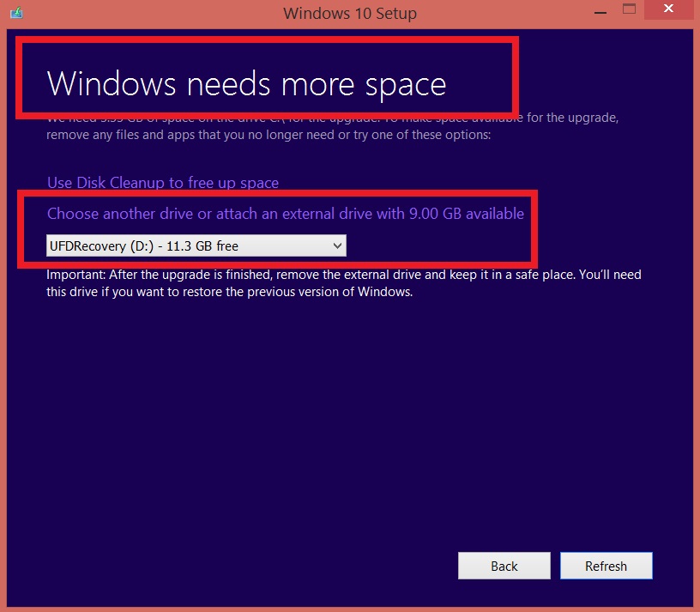
Task: Click the "Windows needs more space" heading
Action: coord(246,84)
